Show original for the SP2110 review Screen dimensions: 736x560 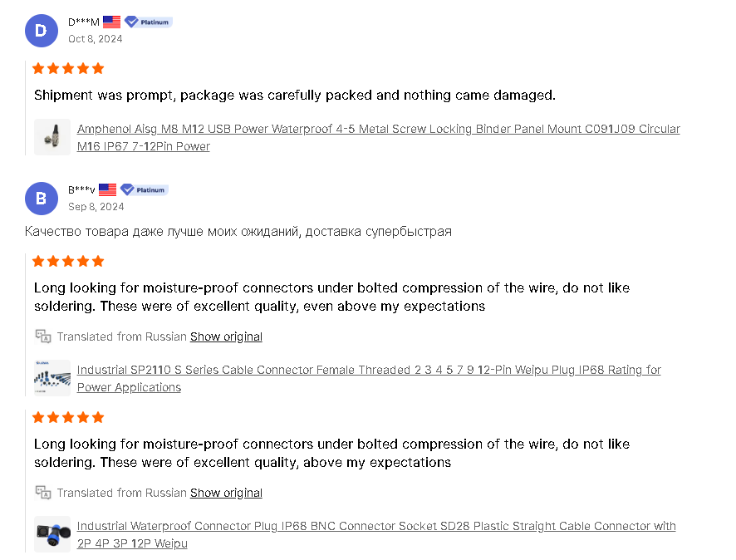point(226,336)
